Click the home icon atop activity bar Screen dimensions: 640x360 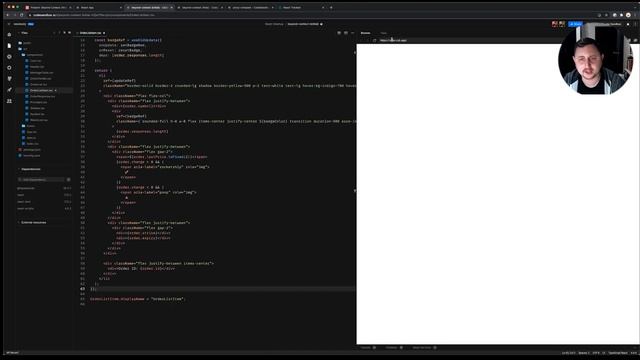click(x=9, y=35)
